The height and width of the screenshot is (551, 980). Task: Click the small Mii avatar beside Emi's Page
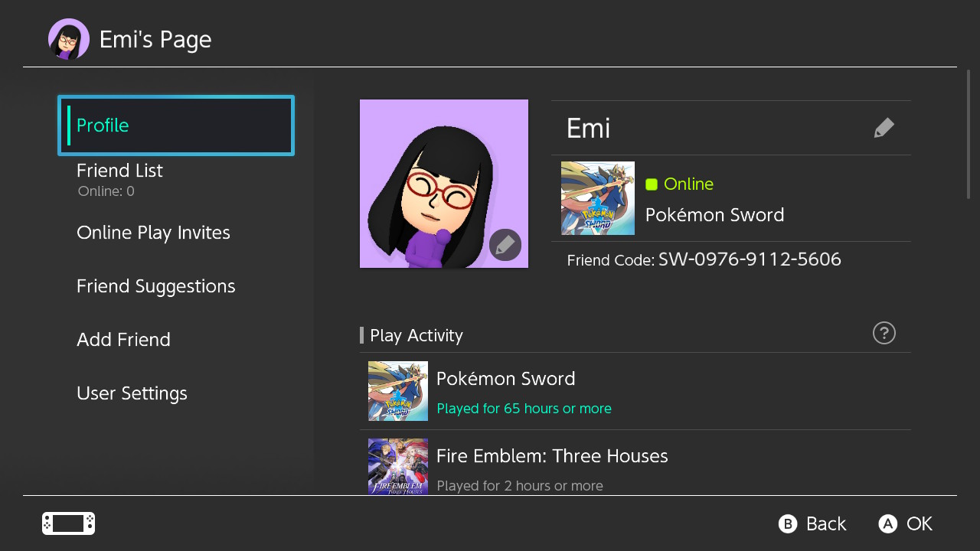coord(69,39)
